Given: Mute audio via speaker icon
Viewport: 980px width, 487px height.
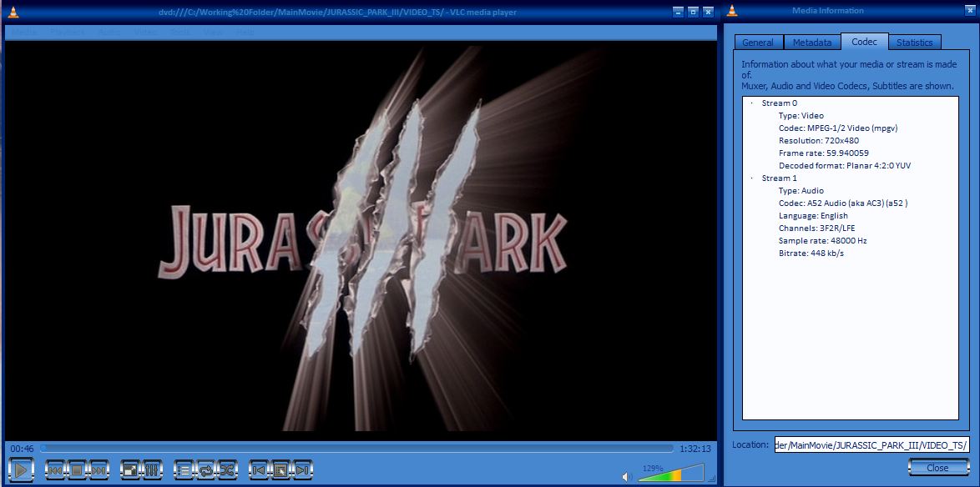Looking at the screenshot, I should pos(627,477).
